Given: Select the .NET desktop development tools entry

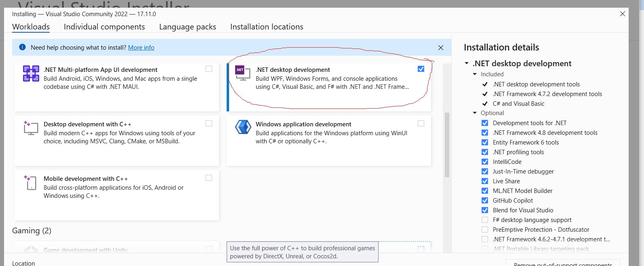Looking at the screenshot, I should 536,84.
